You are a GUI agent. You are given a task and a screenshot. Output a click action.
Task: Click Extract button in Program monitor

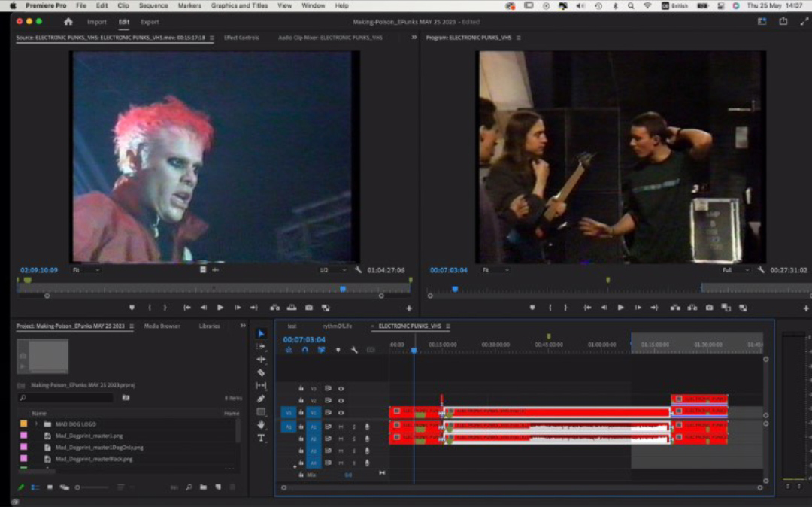pyautogui.click(x=692, y=308)
